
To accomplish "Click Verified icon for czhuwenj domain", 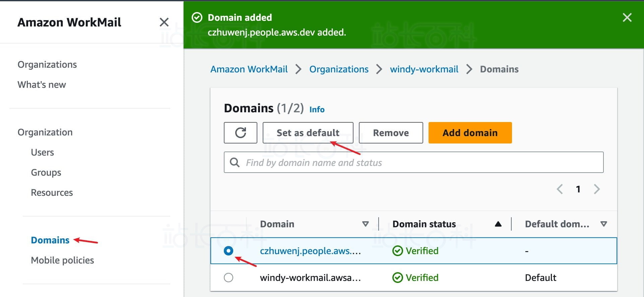I will 397,251.
